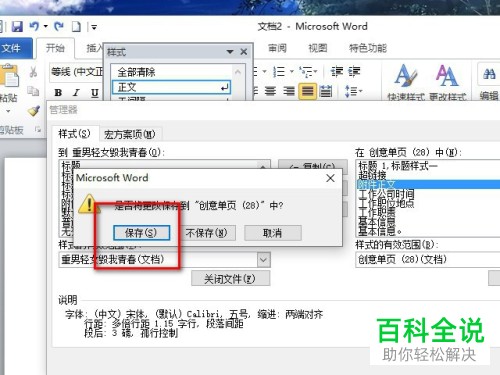Open the 文件 tab

(15, 48)
